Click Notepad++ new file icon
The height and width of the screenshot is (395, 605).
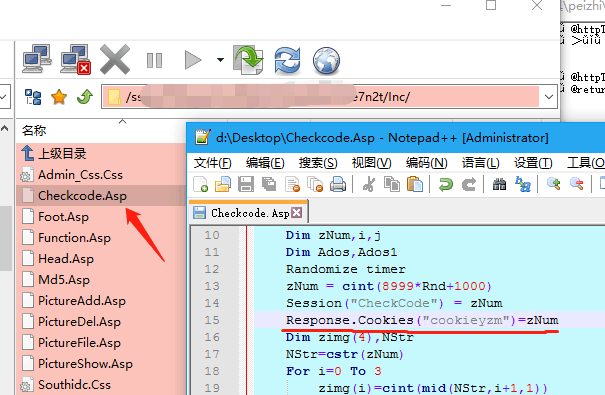tap(201, 184)
